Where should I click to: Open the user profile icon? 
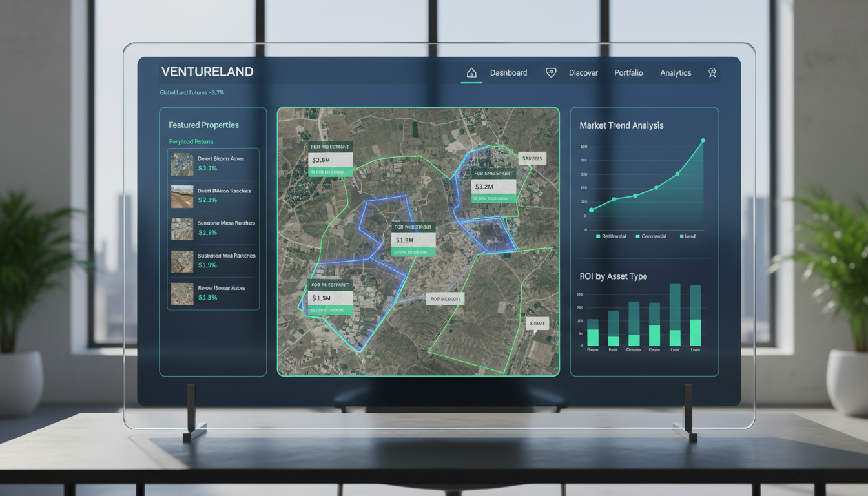(x=712, y=73)
